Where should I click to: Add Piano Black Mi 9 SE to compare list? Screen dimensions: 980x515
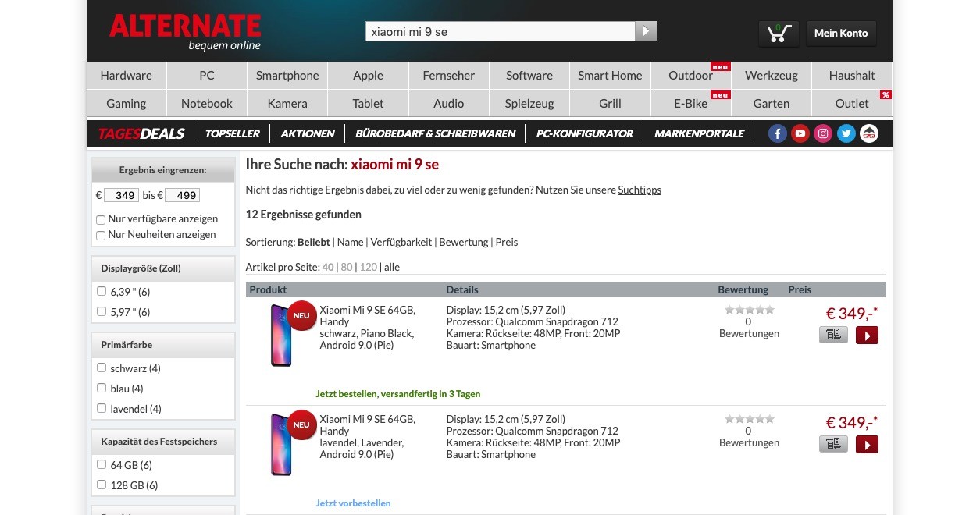click(x=833, y=335)
